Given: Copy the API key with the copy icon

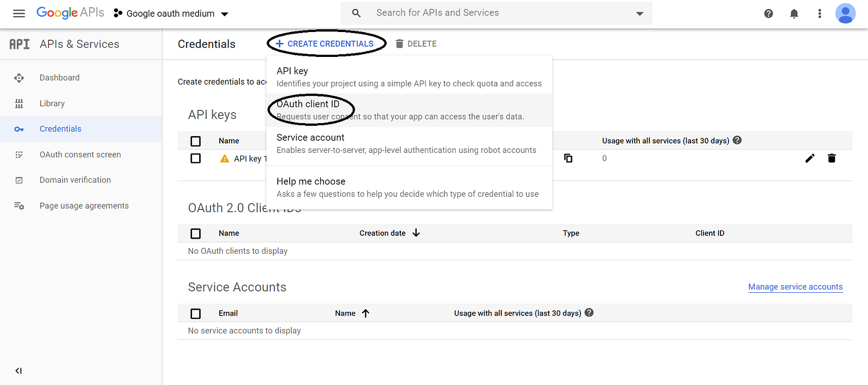Looking at the screenshot, I should tap(569, 158).
